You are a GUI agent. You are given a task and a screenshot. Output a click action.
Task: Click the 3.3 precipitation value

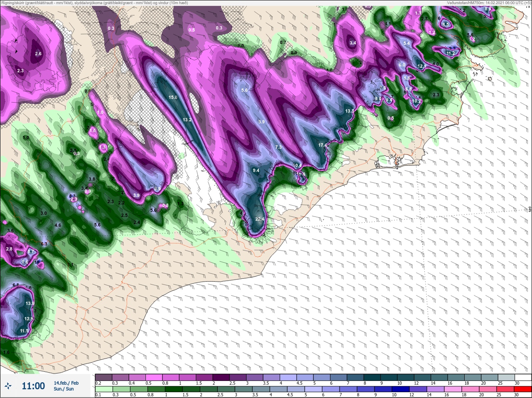click(x=436, y=95)
